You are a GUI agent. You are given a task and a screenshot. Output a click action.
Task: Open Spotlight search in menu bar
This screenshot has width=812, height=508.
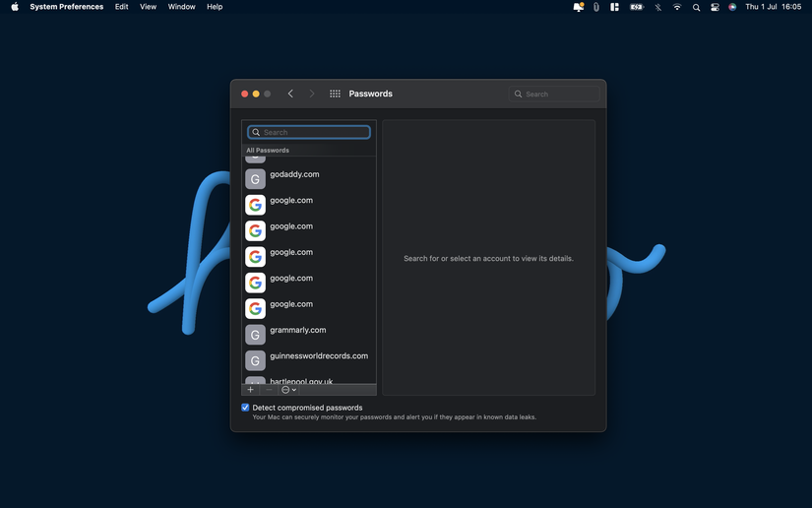point(696,7)
